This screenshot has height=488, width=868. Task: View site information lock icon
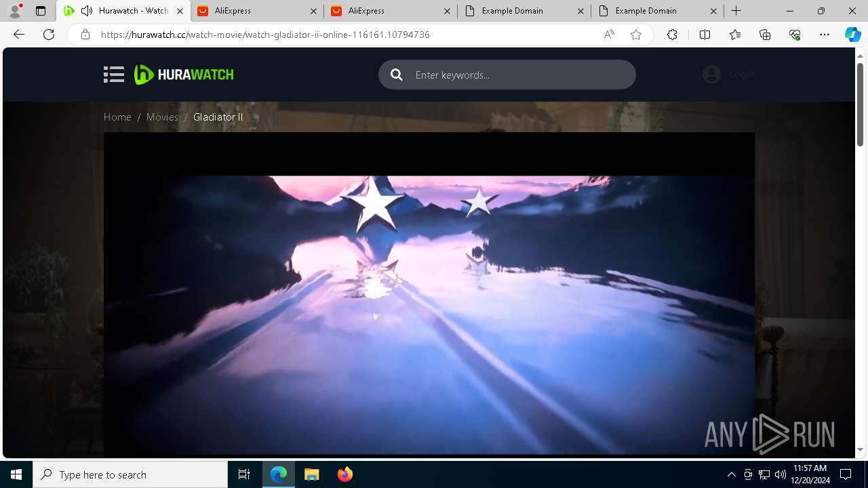click(x=85, y=35)
